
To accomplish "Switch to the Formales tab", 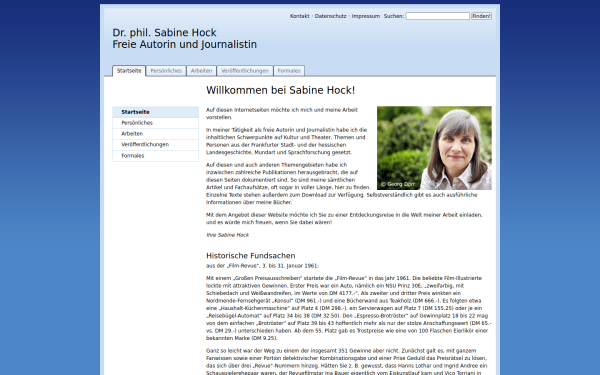I will (289, 71).
